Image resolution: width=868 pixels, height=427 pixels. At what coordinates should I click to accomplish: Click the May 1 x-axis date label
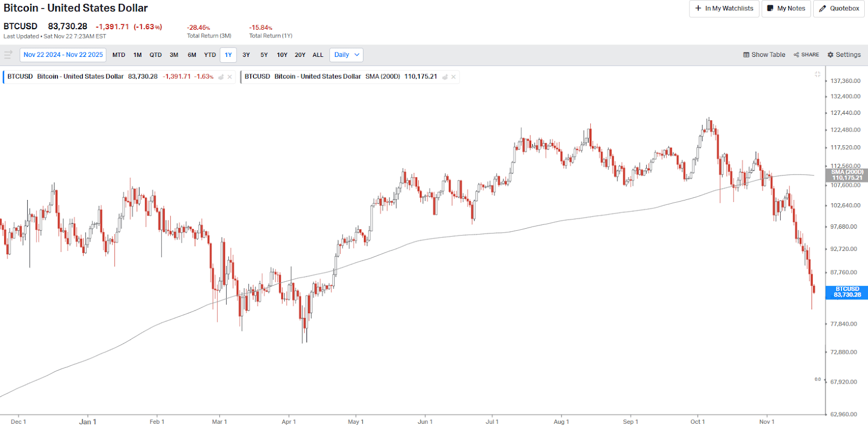355,422
